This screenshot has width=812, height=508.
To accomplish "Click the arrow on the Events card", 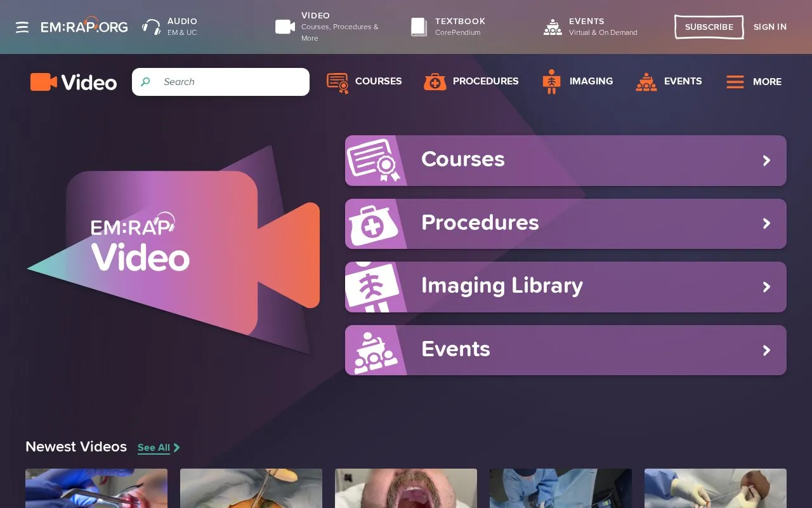I will (766, 350).
